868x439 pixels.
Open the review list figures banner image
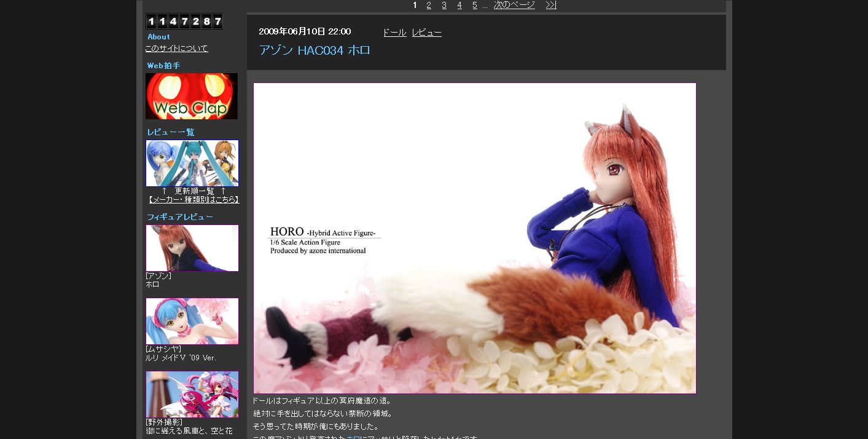pos(192,163)
